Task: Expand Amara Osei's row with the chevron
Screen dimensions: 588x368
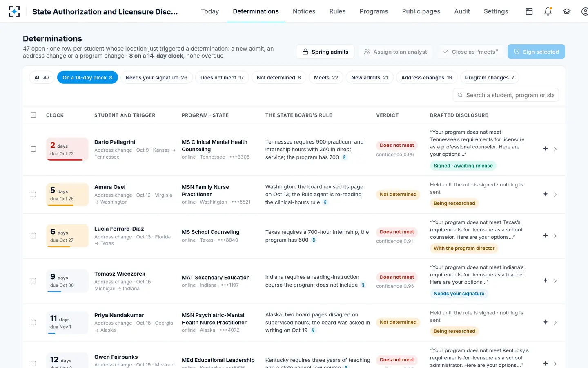Action: [x=555, y=195]
